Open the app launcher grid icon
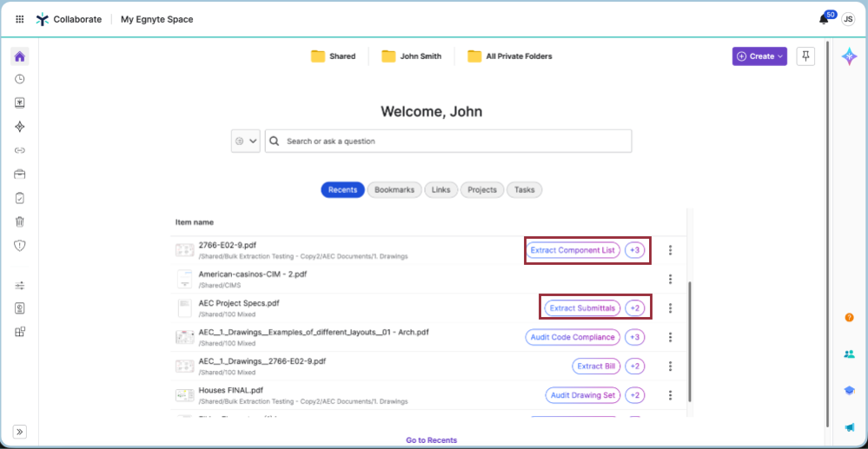The width and height of the screenshot is (868, 449). tap(19, 19)
